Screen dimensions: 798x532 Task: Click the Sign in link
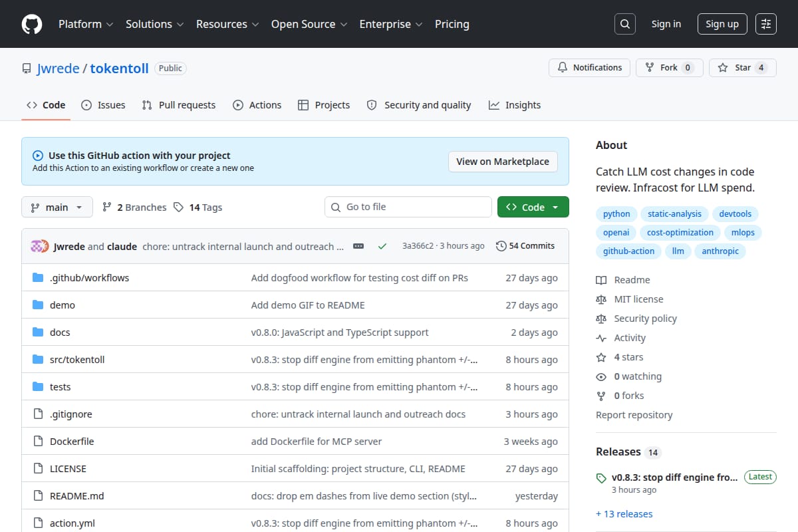tap(666, 24)
